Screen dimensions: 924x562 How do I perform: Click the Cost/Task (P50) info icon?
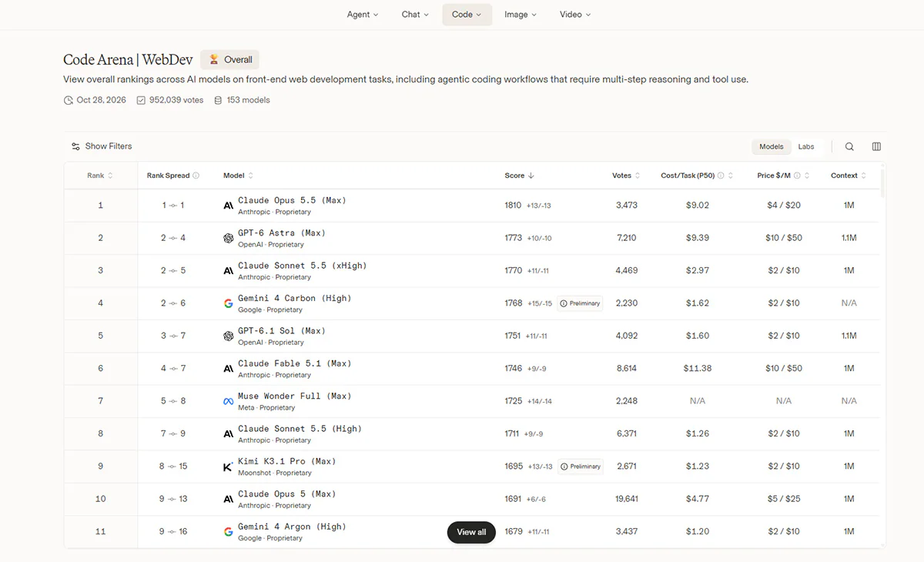721,176
